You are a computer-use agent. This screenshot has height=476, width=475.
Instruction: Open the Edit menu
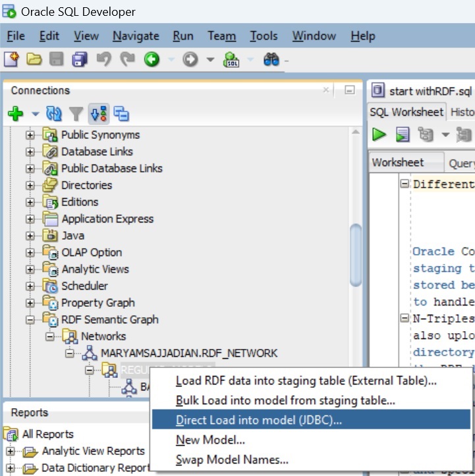pos(49,36)
